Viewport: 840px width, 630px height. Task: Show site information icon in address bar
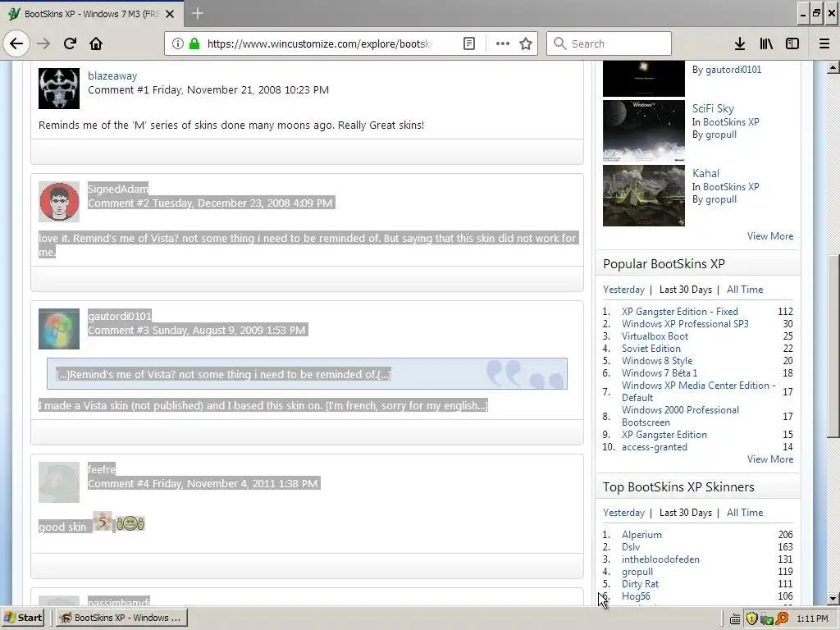[x=178, y=43]
